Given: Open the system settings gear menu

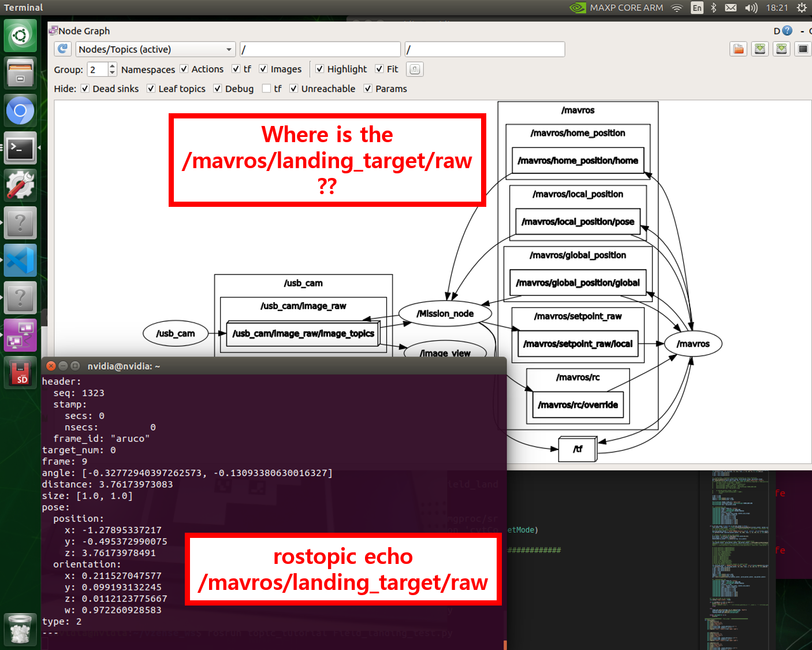Looking at the screenshot, I should pyautogui.click(x=802, y=8).
